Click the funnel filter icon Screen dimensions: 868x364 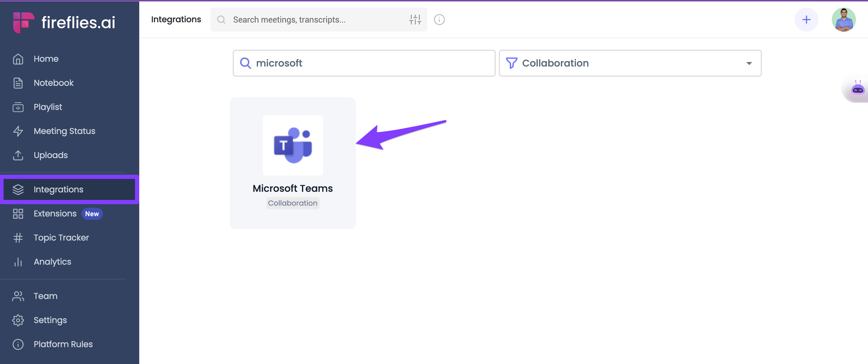pyautogui.click(x=511, y=63)
